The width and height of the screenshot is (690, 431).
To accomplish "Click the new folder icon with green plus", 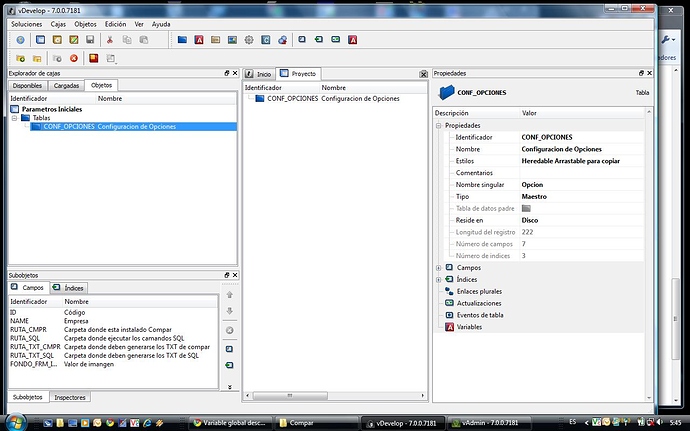I will 20,59.
